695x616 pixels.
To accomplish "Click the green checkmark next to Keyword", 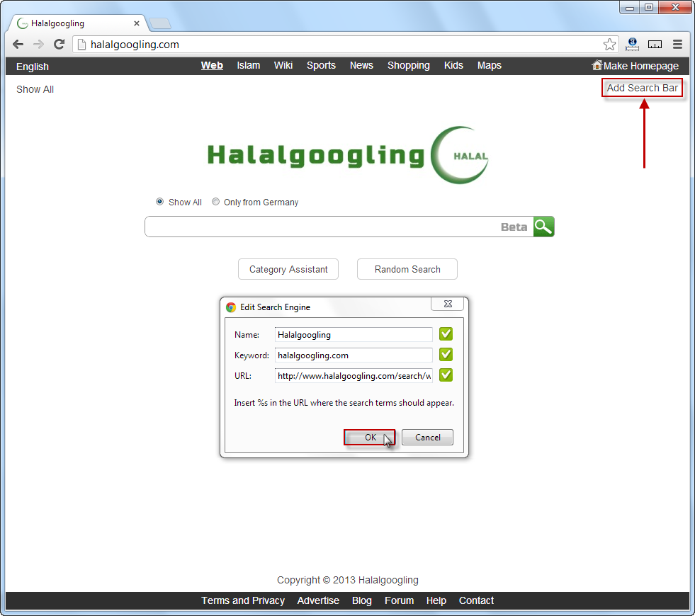I will pos(446,354).
